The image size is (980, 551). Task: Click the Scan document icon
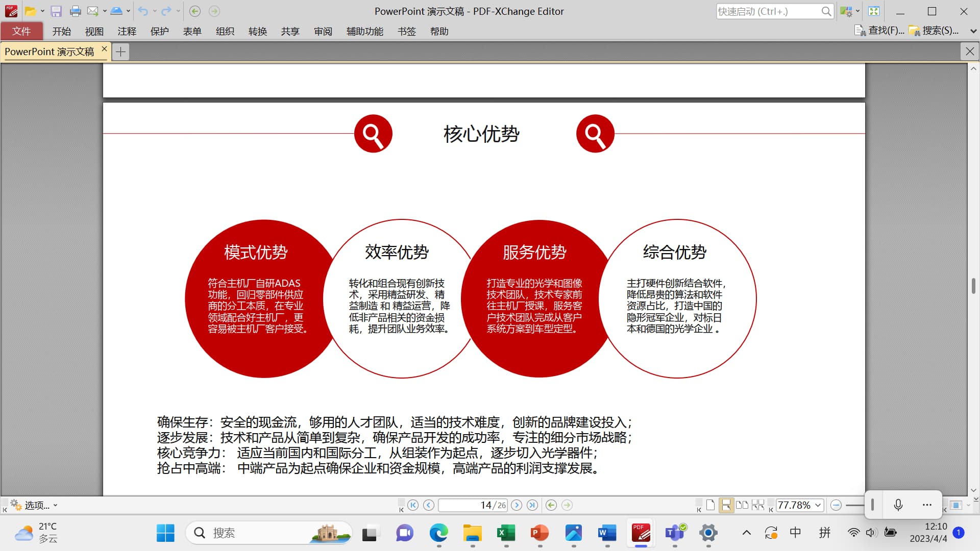click(x=116, y=11)
